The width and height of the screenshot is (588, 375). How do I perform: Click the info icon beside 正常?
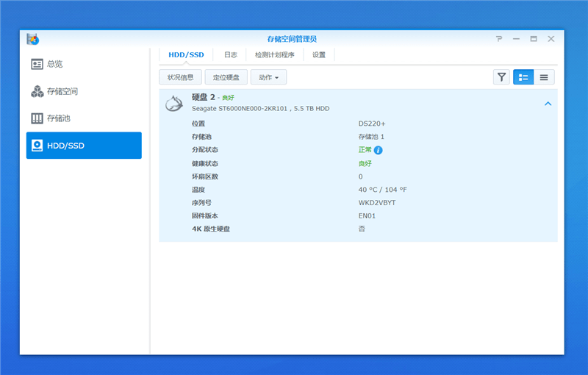(x=379, y=151)
